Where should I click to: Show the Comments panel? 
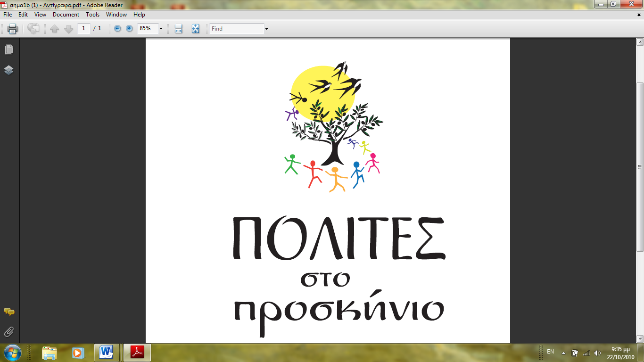[x=8, y=312]
